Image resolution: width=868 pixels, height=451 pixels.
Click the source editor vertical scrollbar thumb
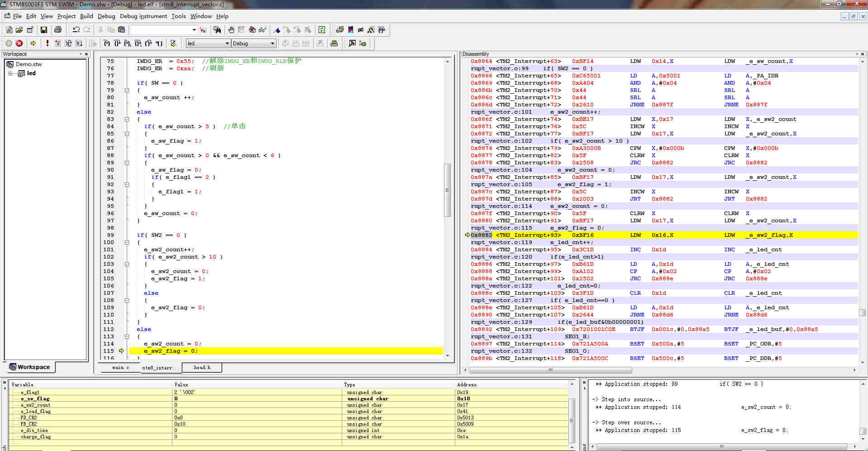447,190
